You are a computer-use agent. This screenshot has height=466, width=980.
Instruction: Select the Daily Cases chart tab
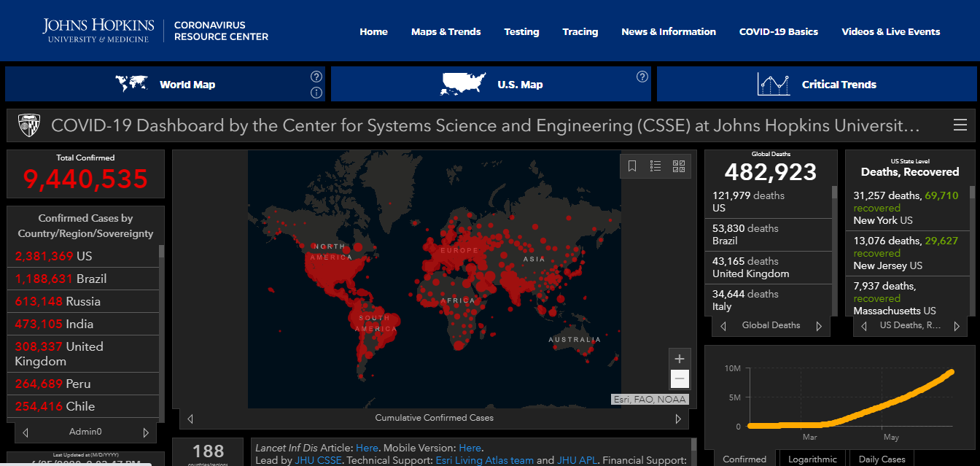tap(882, 458)
